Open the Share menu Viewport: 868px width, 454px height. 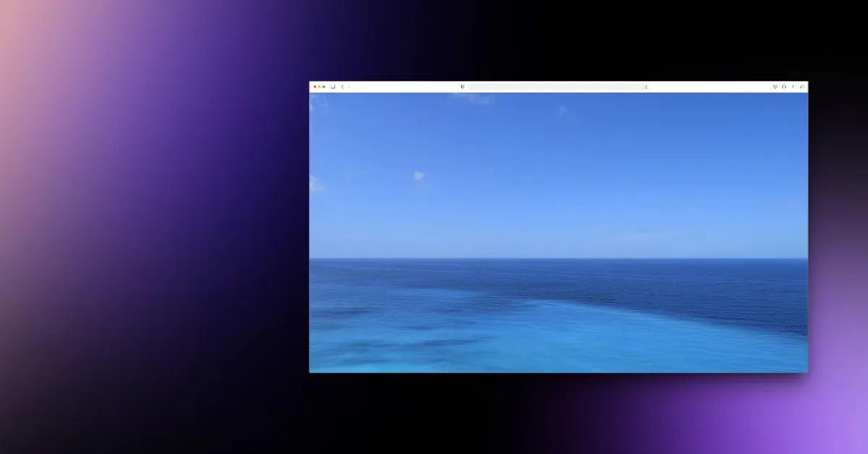(x=784, y=87)
